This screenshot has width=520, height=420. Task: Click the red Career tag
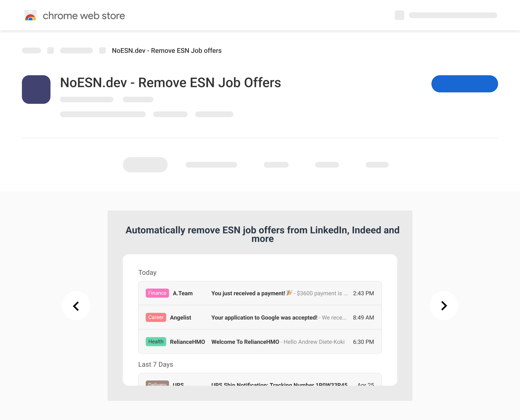click(x=156, y=317)
